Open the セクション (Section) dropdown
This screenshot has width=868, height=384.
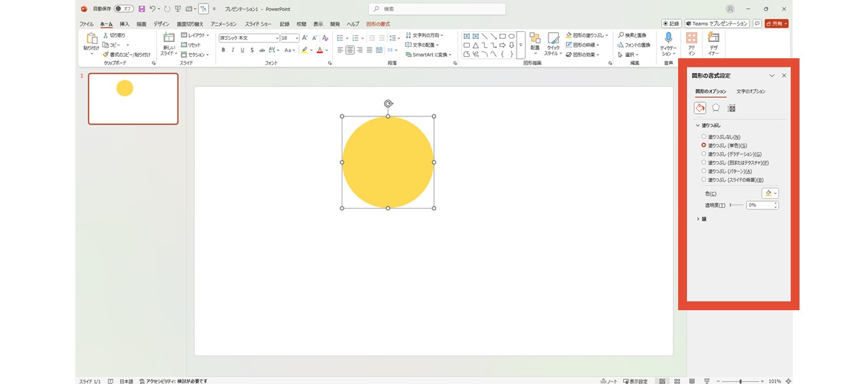point(195,54)
